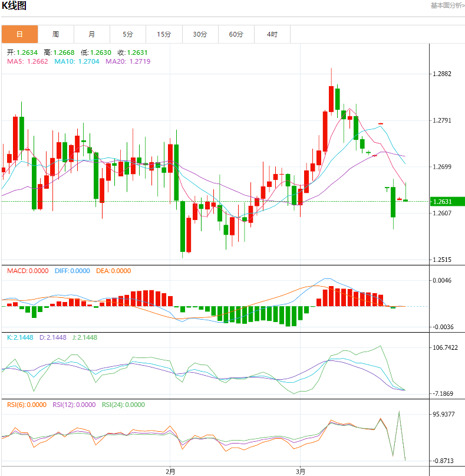The width and height of the screenshot is (465, 476).
Task: Open the 基本面分析 link
Action: (447, 5)
